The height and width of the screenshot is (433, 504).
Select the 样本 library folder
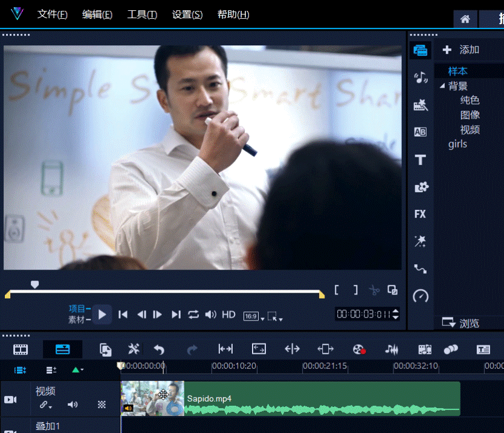coord(457,71)
